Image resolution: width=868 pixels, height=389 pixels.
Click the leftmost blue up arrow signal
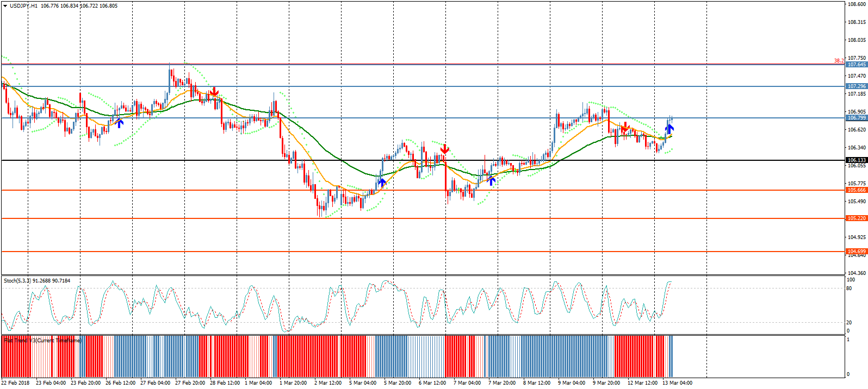click(119, 123)
